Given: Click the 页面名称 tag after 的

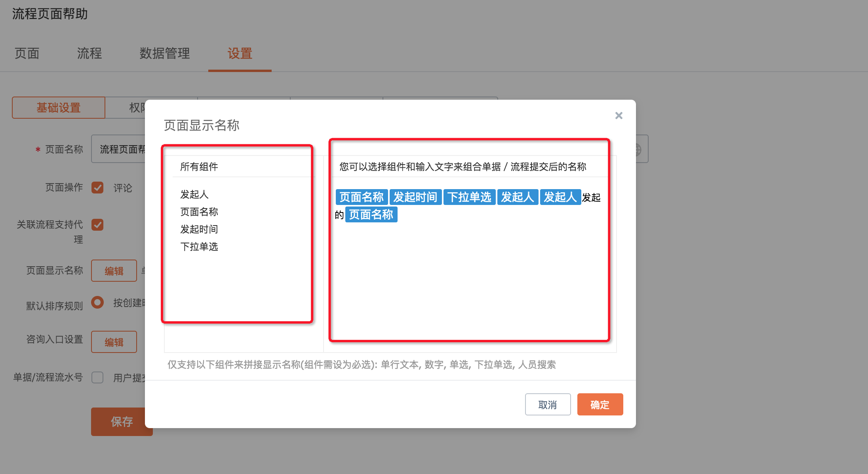Looking at the screenshot, I should coord(371,214).
